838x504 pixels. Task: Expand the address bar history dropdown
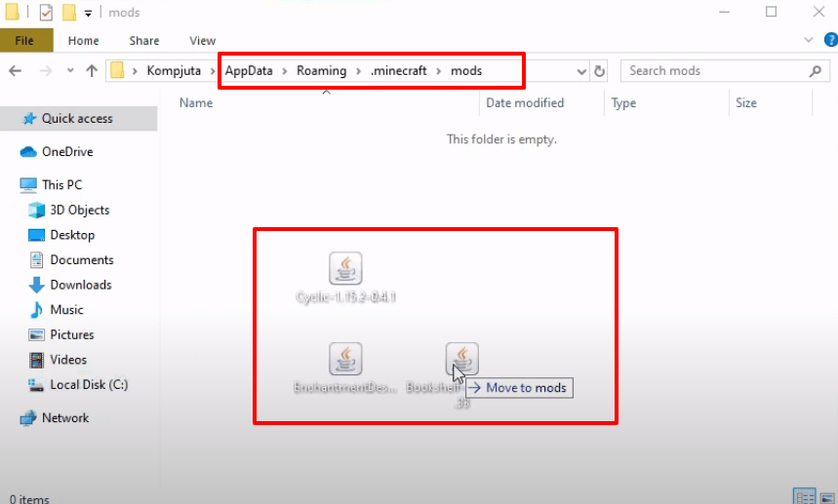pos(581,71)
